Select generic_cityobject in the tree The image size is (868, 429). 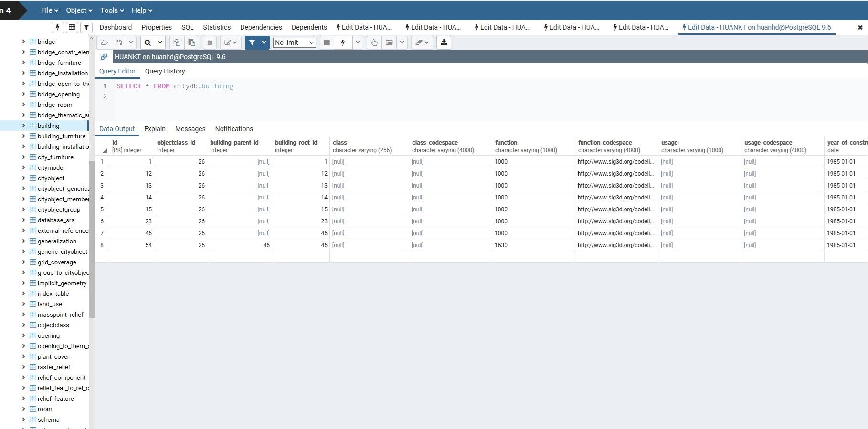63,251
